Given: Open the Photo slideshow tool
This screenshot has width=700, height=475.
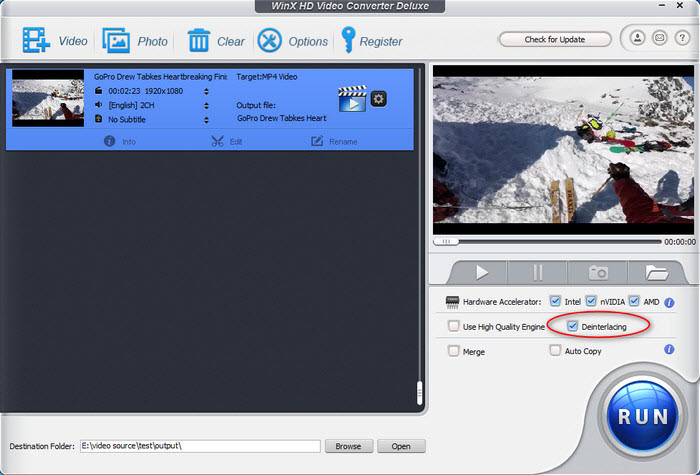Looking at the screenshot, I should 117,41.
